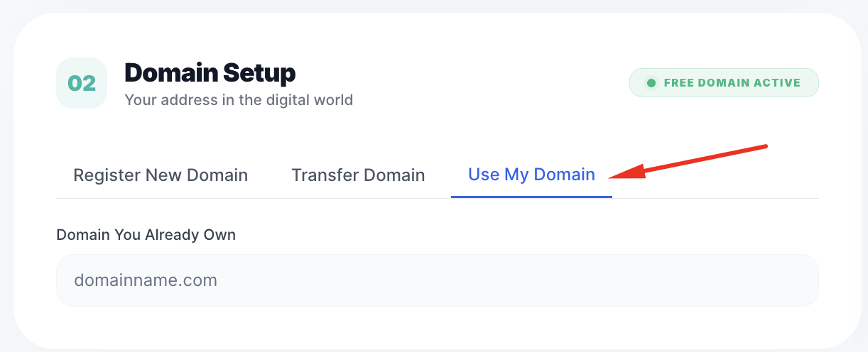Screen dimensions: 868x352
Task: Click the Domain You Already Own label
Action: tap(146, 234)
